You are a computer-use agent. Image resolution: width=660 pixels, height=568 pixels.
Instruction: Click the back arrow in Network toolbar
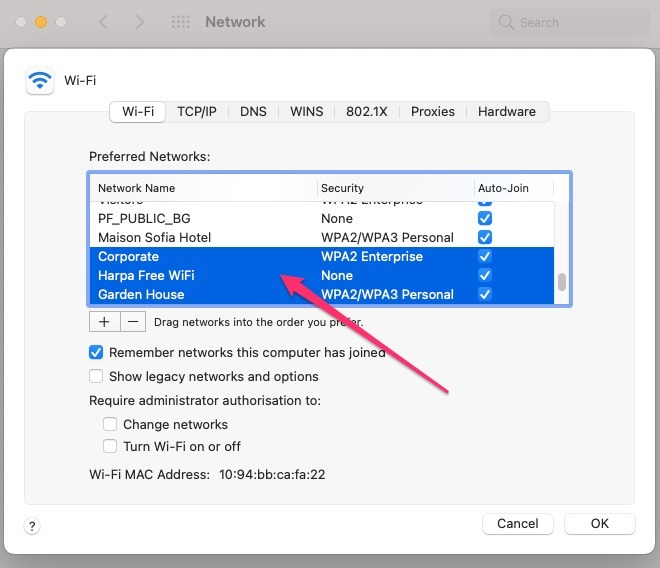pyautogui.click(x=104, y=22)
